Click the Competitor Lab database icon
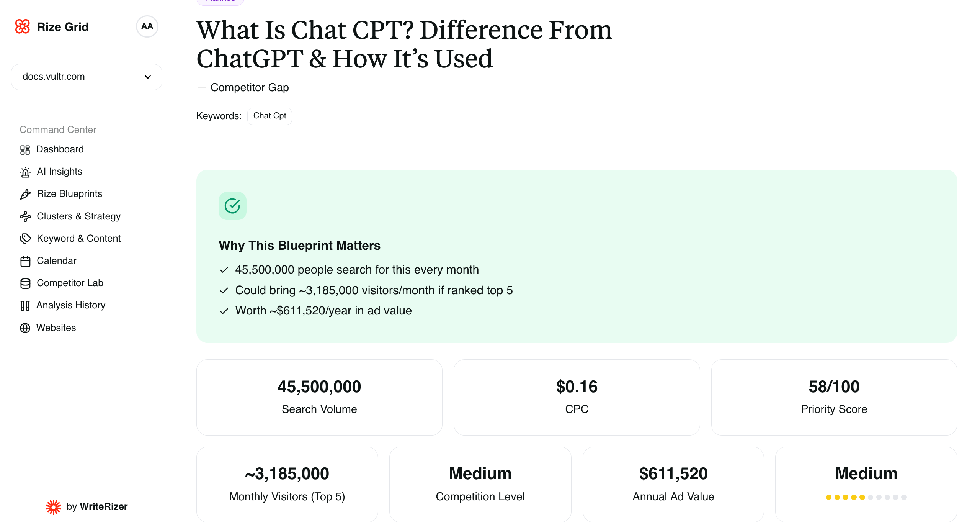This screenshot has height=529, width=980. 25,283
